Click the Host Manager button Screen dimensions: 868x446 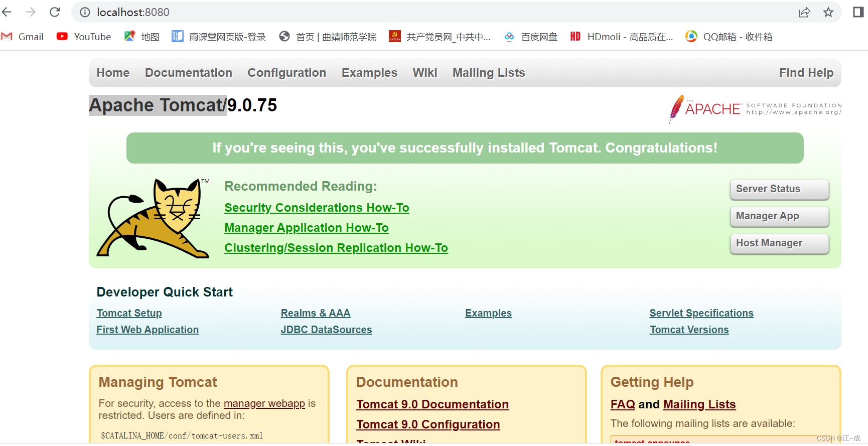[779, 243]
